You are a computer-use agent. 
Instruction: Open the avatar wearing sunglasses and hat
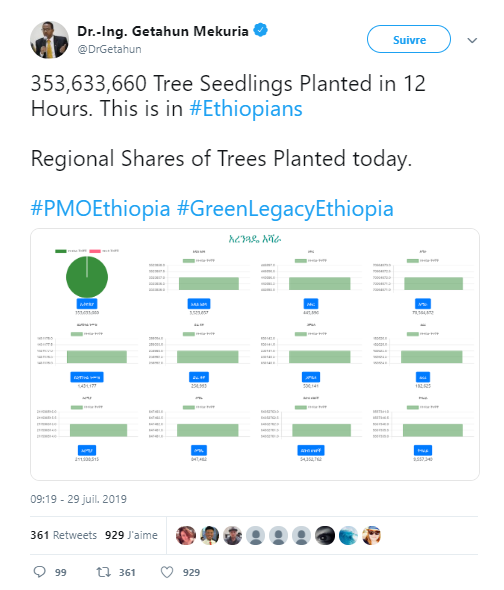(x=372, y=535)
